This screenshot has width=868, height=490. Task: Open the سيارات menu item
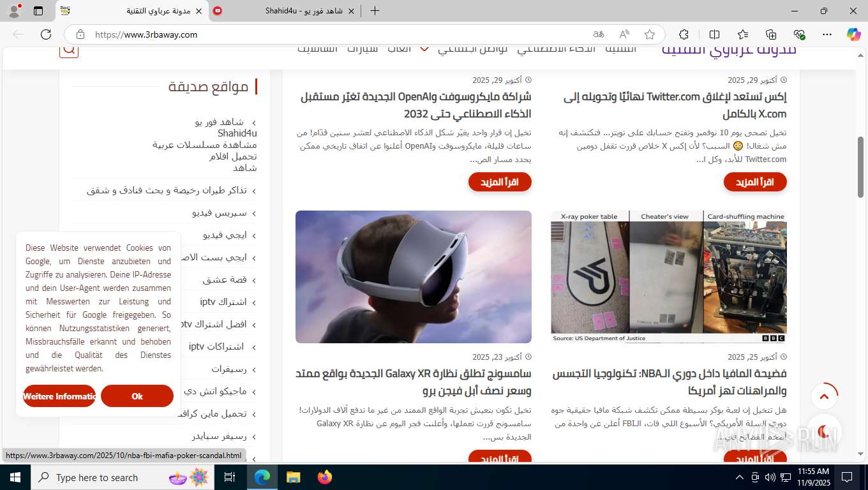[x=363, y=49]
